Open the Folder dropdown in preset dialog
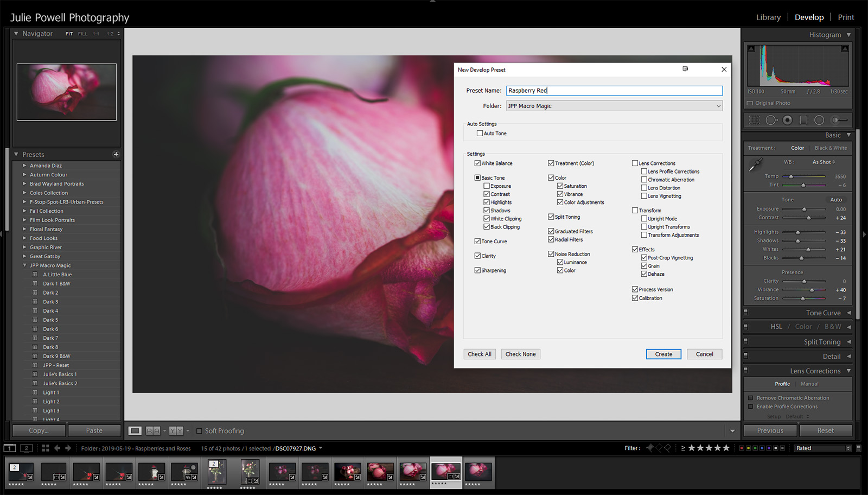This screenshot has width=868, height=495. (x=614, y=106)
